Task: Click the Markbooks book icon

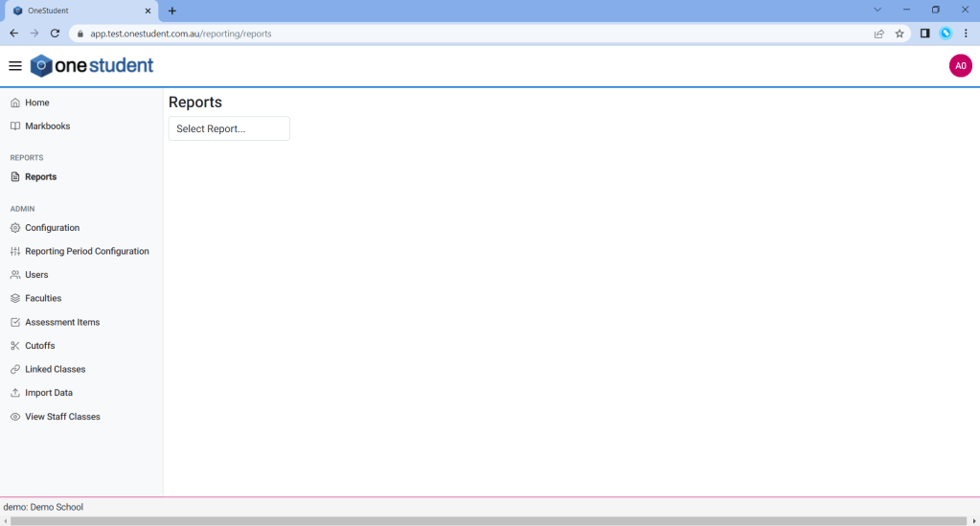Action: click(15, 126)
